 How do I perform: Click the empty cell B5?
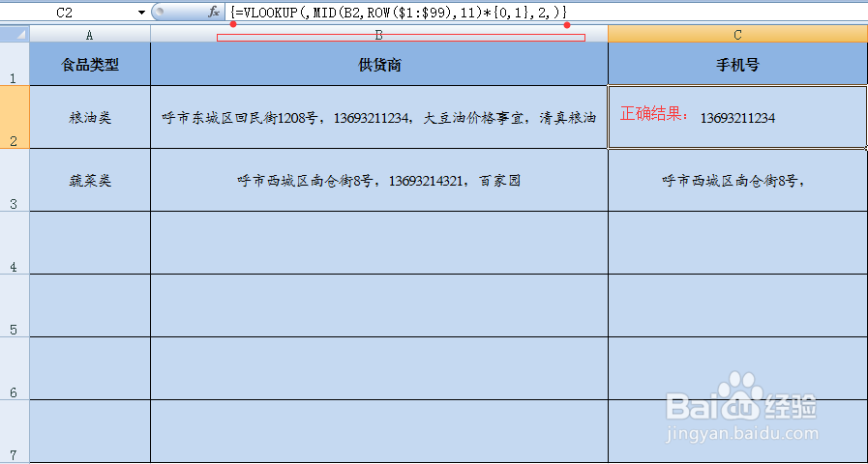[x=379, y=305]
